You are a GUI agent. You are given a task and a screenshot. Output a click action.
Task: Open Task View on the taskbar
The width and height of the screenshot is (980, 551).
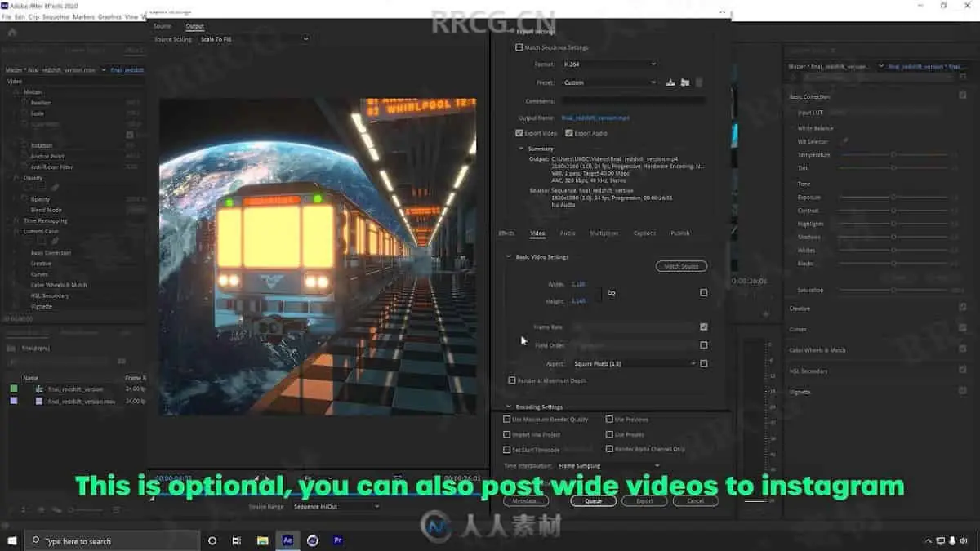click(x=237, y=540)
